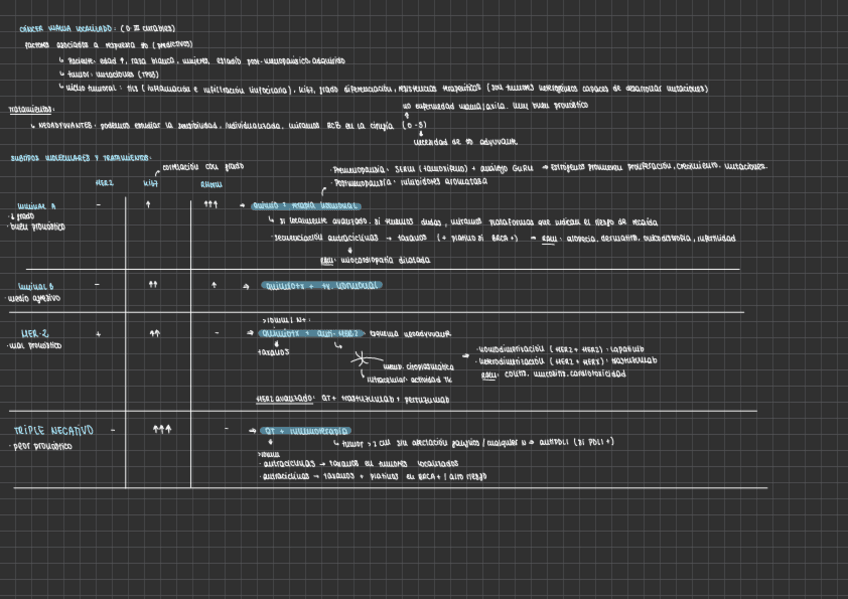The width and height of the screenshot is (848, 599).
Task: Click the double up arrows in Luminal B row
Action: pos(153,285)
